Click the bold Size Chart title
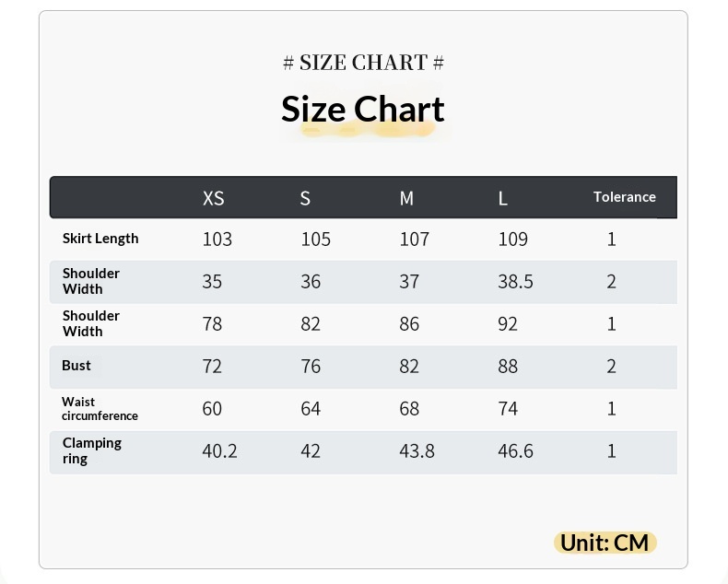This screenshot has width=728, height=584. pos(362,109)
